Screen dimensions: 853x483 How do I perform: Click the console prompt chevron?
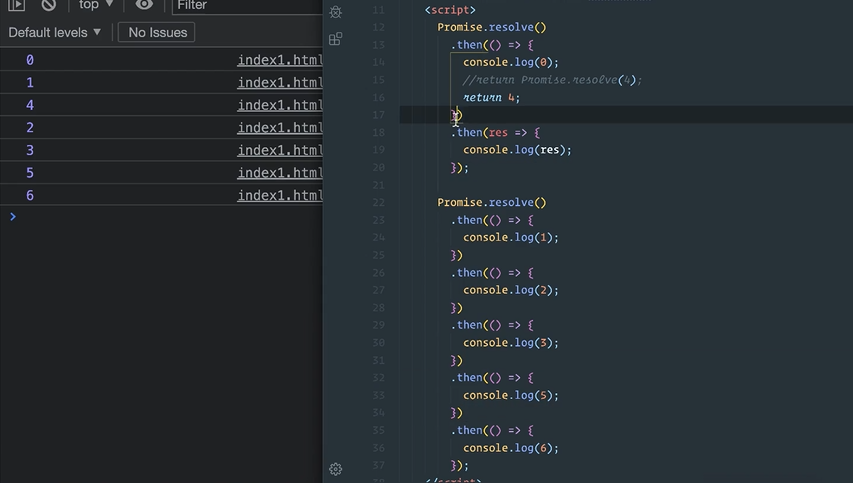tap(13, 217)
